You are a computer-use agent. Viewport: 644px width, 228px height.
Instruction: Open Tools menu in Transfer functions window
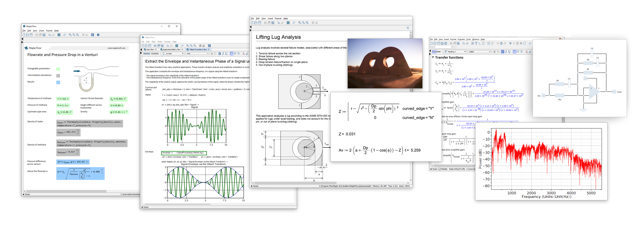469,39
